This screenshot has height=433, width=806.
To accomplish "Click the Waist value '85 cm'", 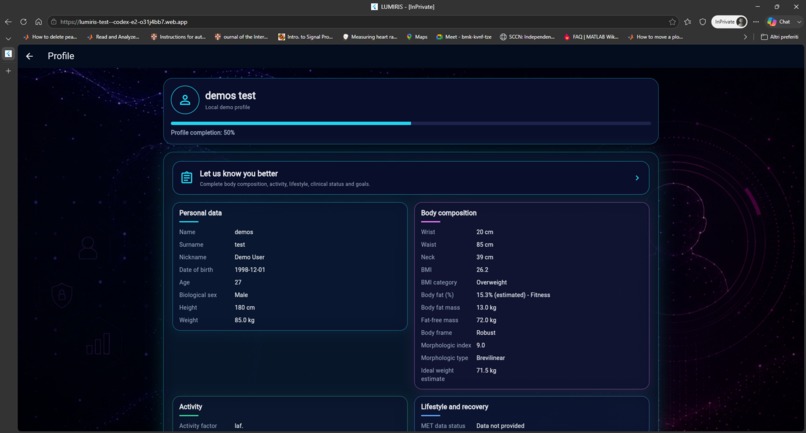I will 485,245.
